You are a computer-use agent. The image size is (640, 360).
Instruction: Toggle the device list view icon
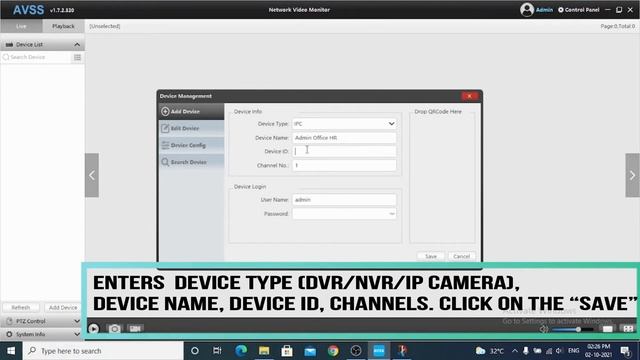78,57
